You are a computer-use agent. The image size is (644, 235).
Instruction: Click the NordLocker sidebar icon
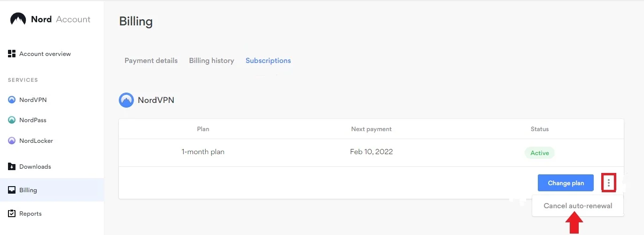12,141
